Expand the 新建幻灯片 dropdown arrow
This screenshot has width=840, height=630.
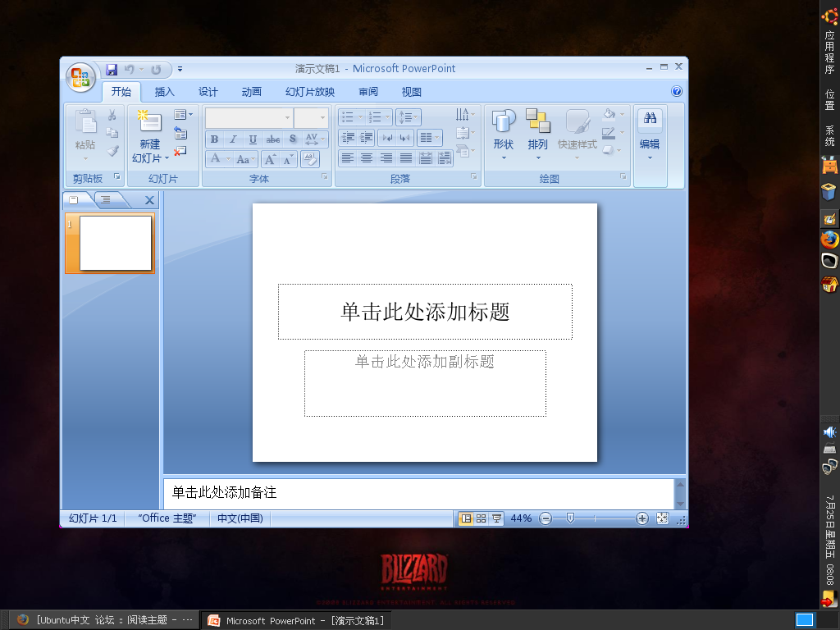click(167, 158)
